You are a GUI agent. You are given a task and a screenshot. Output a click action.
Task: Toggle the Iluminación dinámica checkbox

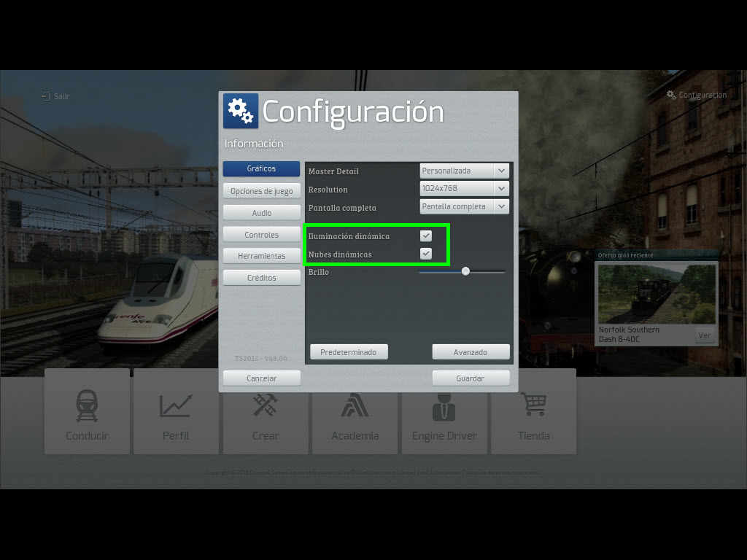(426, 236)
